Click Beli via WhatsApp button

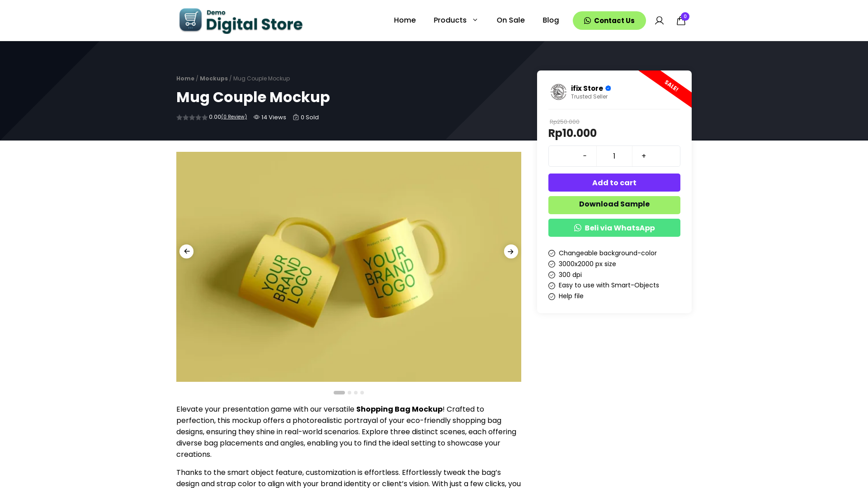[x=614, y=228]
